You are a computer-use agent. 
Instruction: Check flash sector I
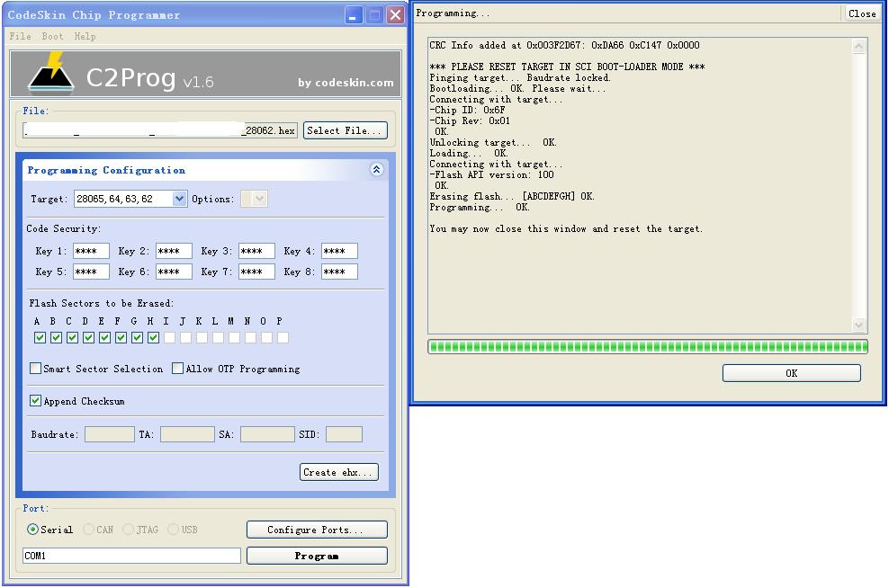[x=169, y=338]
